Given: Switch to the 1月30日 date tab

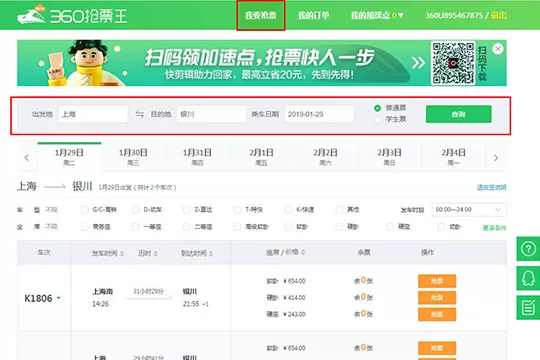Looking at the screenshot, I should tap(133, 157).
